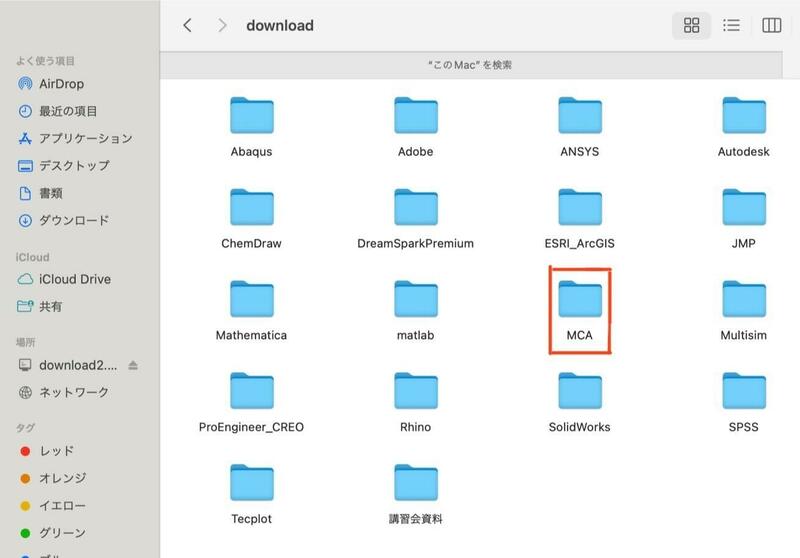Screen dimensions: 800x558
Task: Switch to list view
Action: [x=731, y=25]
